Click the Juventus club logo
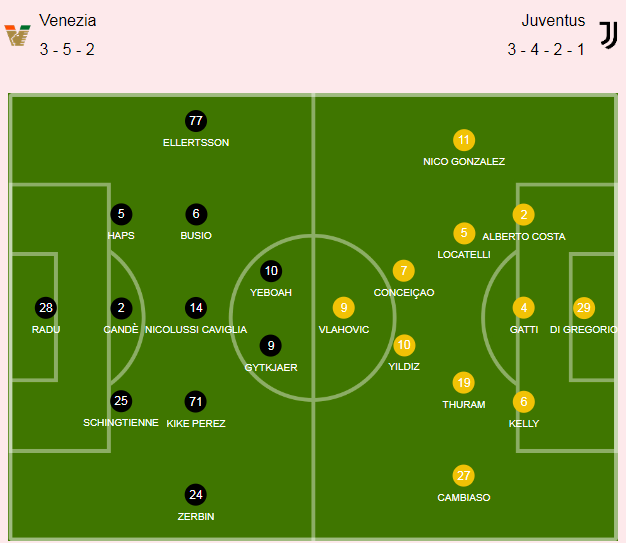This screenshot has height=543, width=626. coord(608,35)
